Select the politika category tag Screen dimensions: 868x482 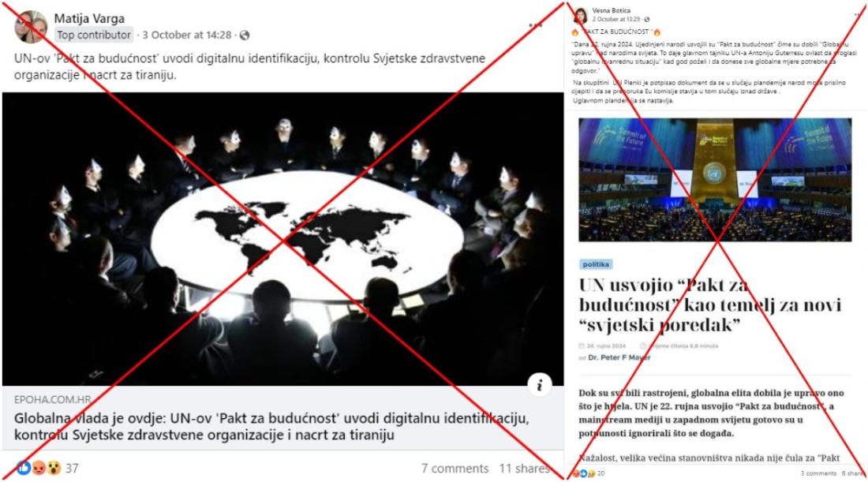click(x=596, y=264)
